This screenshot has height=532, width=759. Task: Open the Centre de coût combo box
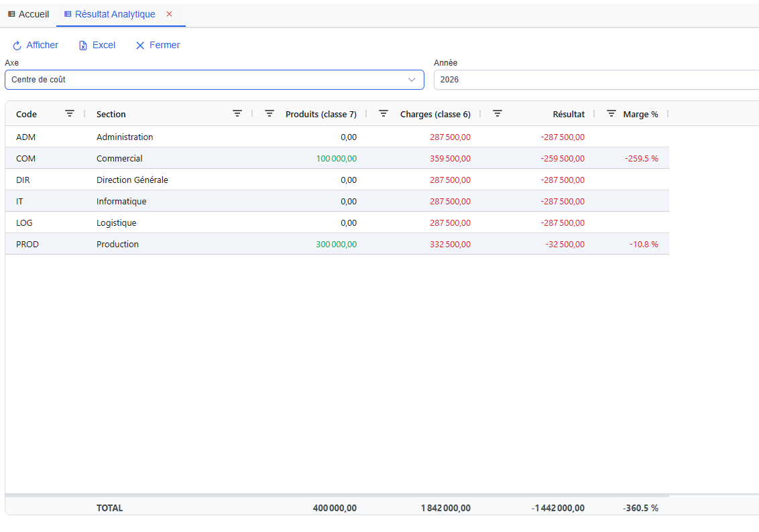[x=201, y=80]
